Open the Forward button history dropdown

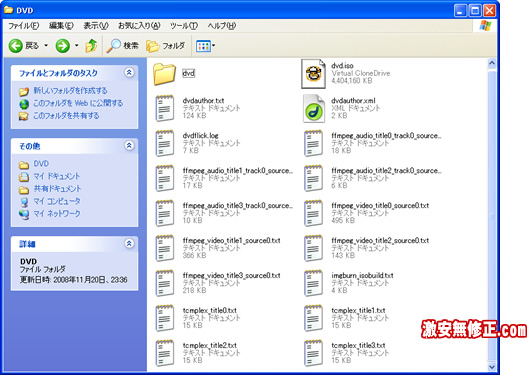pos(77,45)
